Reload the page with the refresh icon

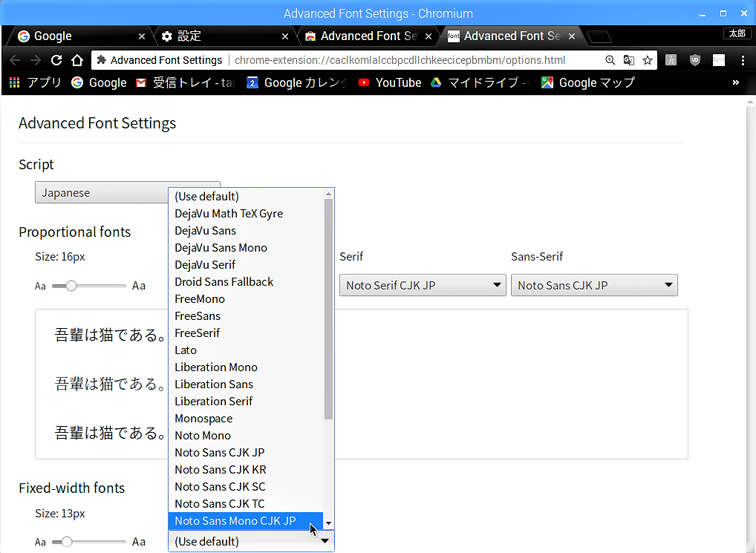[56, 60]
